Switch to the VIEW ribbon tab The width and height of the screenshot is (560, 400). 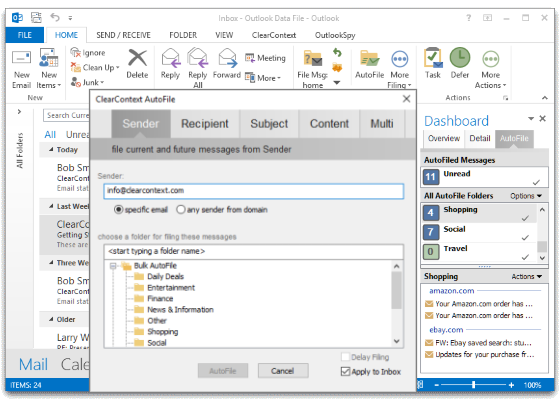pyautogui.click(x=224, y=35)
